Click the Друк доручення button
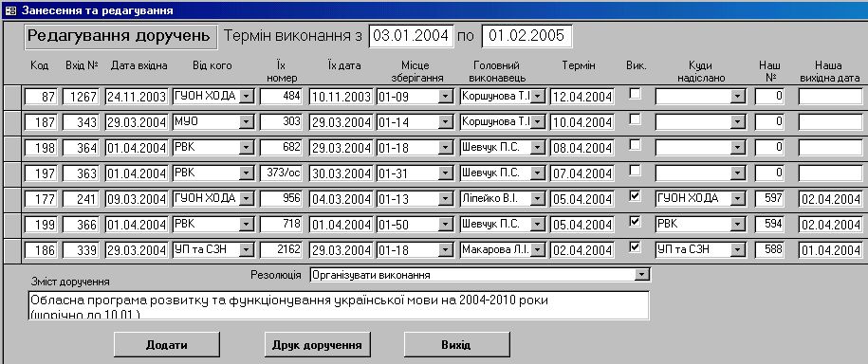 coord(317,345)
